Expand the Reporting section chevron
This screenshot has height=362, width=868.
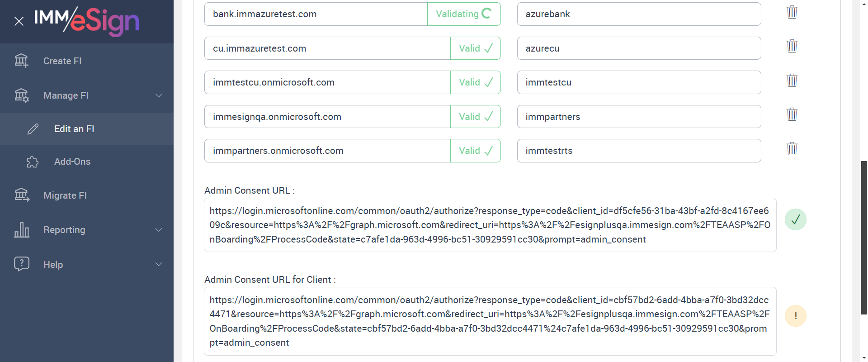[x=159, y=230]
